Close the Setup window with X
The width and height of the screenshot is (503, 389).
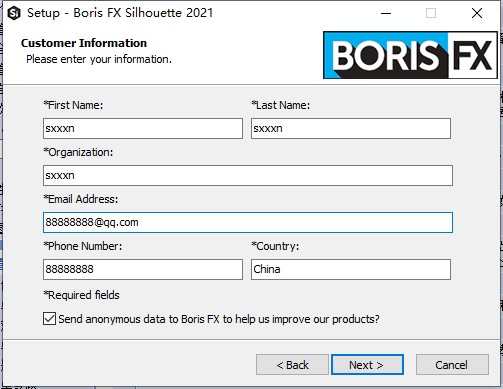tap(477, 13)
